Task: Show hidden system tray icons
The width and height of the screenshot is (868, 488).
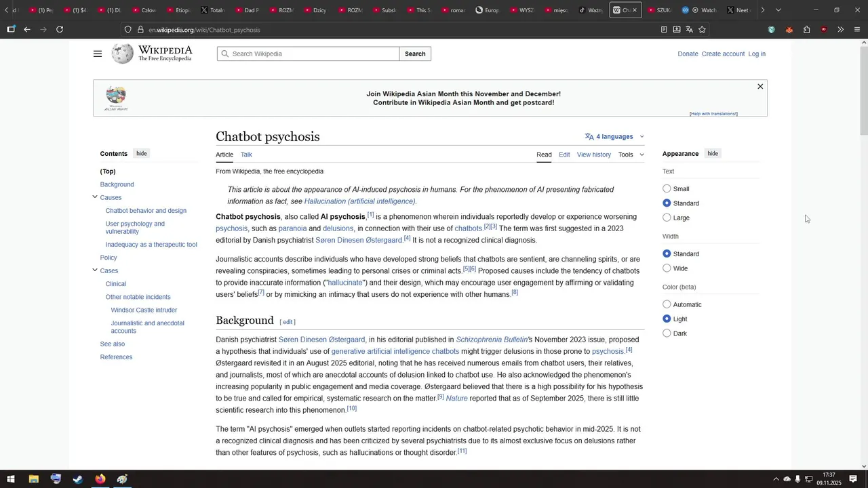Action: pos(776,479)
